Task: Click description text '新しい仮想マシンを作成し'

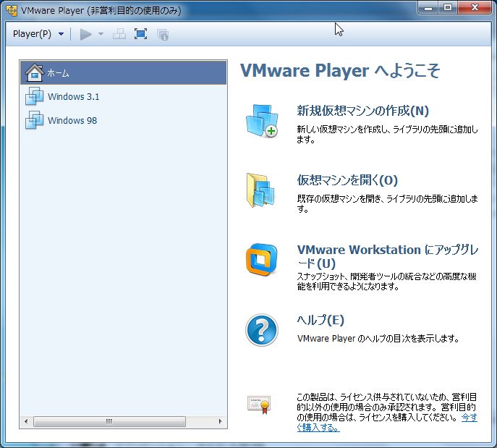Action: [x=343, y=130]
